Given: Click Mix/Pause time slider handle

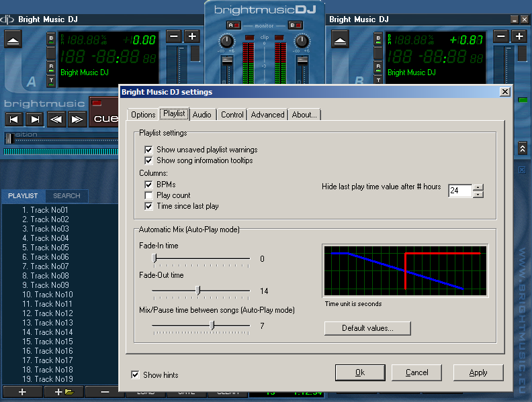Looking at the screenshot, I should [212, 325].
